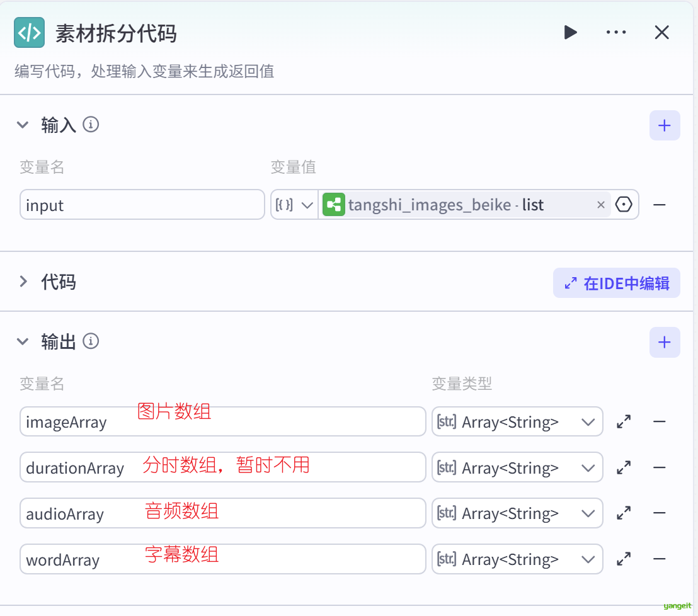Delete the audioArray output row

click(x=660, y=513)
